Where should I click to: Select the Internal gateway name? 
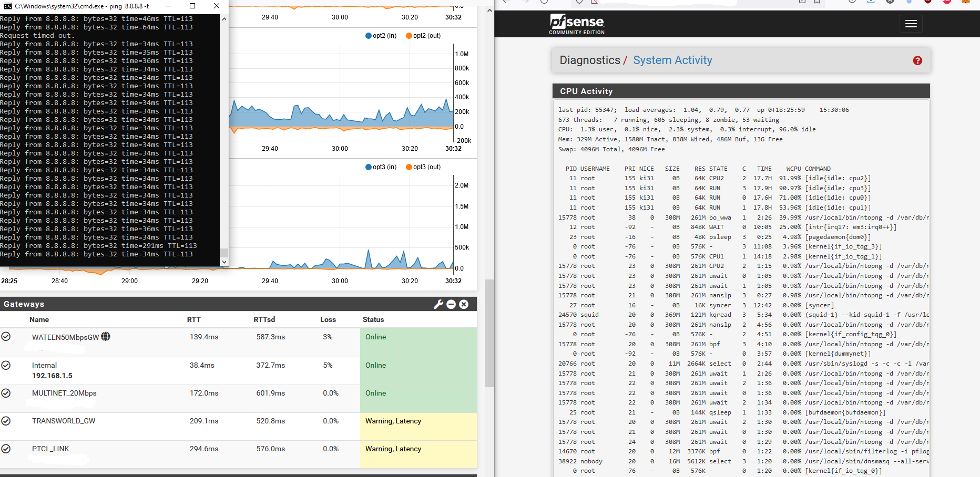[44, 365]
